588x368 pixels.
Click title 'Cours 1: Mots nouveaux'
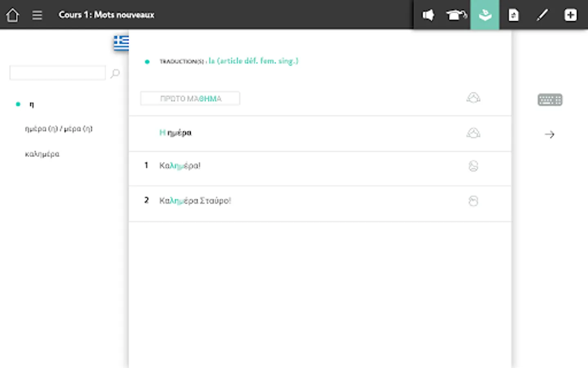pyautogui.click(x=107, y=15)
